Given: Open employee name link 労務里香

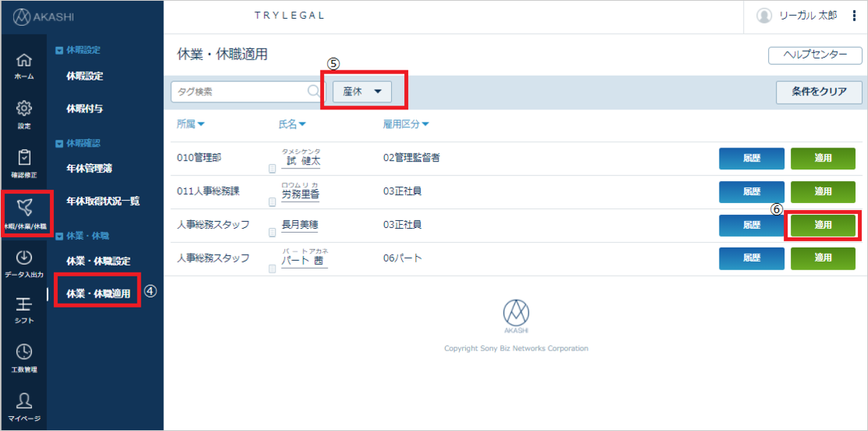Looking at the screenshot, I should click(301, 194).
